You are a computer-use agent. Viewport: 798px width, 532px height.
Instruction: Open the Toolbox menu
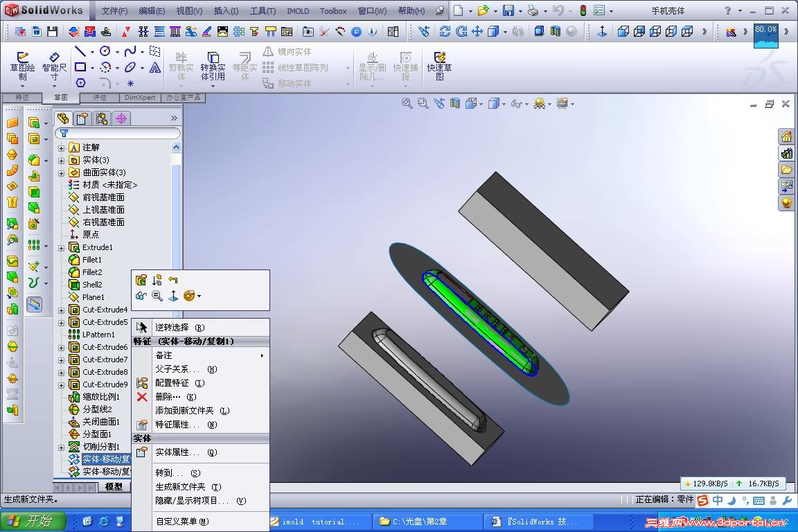coord(333,10)
